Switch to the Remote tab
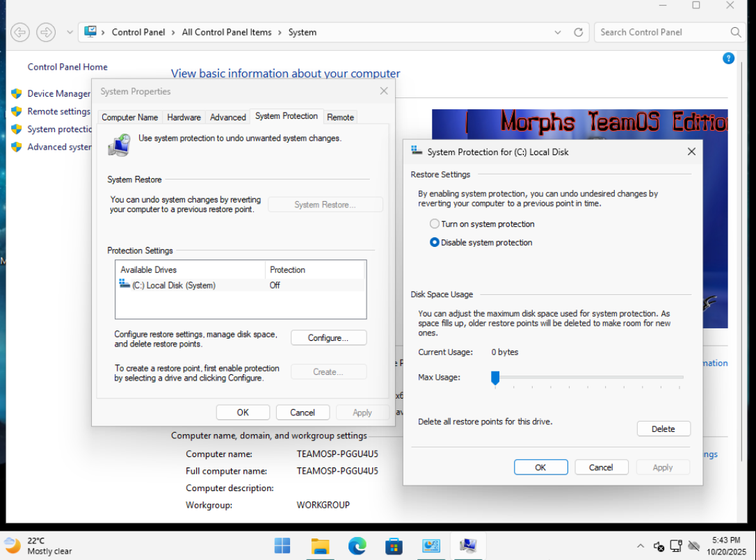 340,117
